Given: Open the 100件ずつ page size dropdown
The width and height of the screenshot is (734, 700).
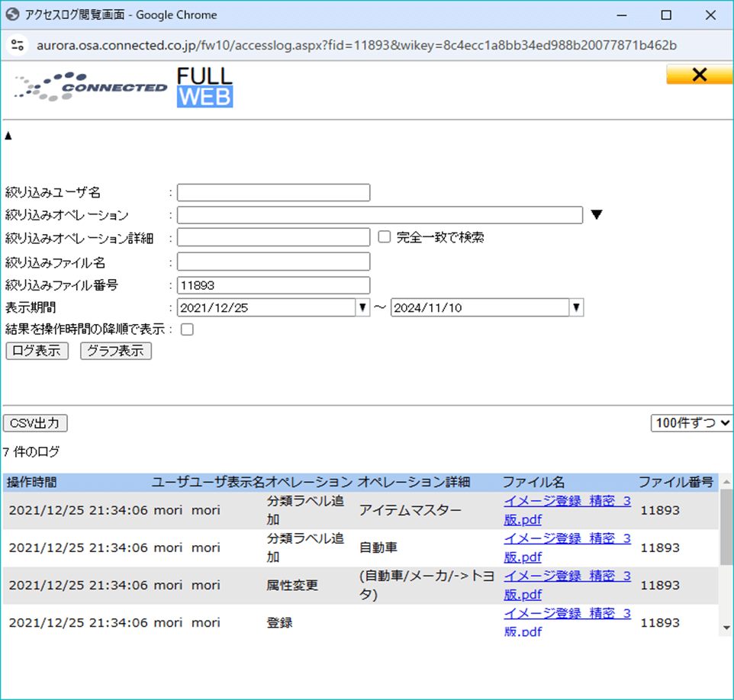Looking at the screenshot, I should [691, 423].
